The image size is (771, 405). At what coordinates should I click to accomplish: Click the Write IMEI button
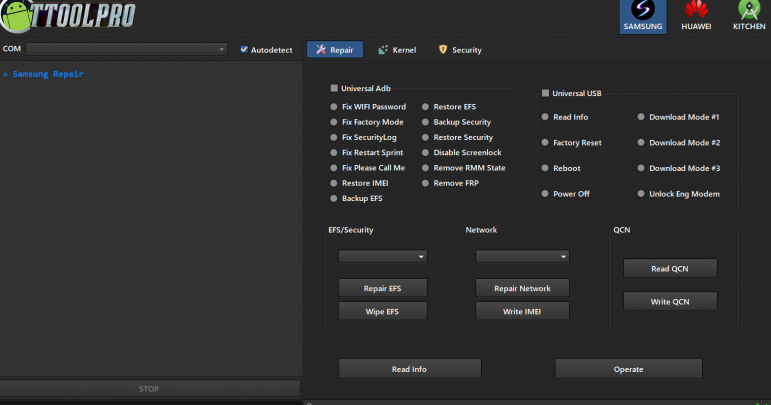click(522, 311)
